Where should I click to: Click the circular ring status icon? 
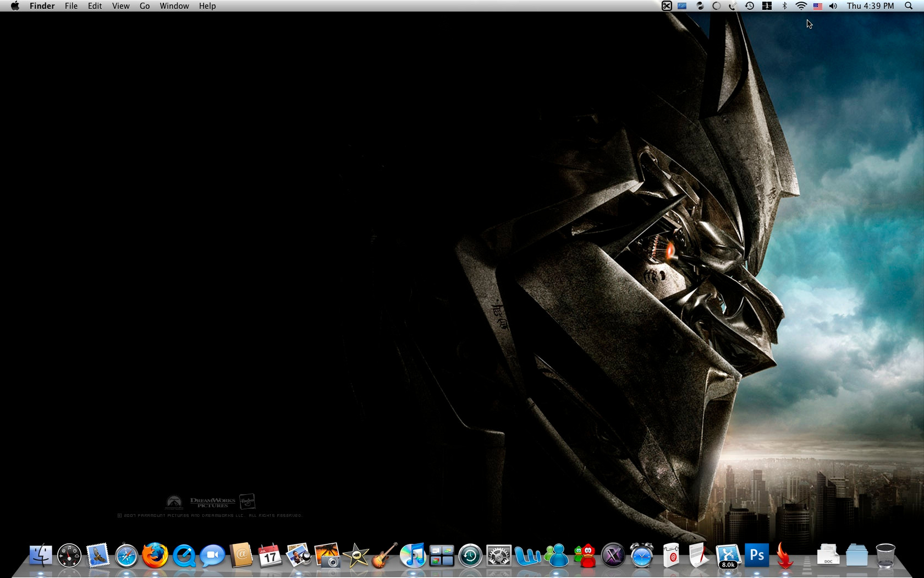717,6
